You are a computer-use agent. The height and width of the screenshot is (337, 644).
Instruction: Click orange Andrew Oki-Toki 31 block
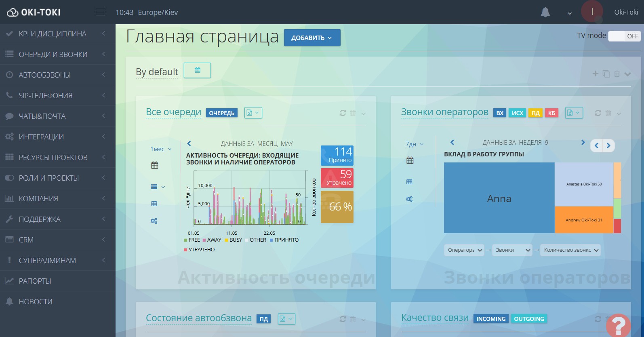coord(584,220)
